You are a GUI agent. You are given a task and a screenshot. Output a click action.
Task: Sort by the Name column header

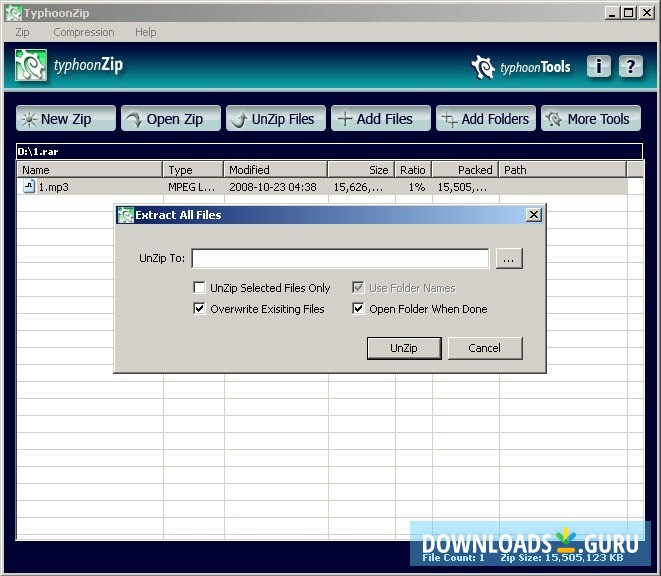[x=90, y=170]
